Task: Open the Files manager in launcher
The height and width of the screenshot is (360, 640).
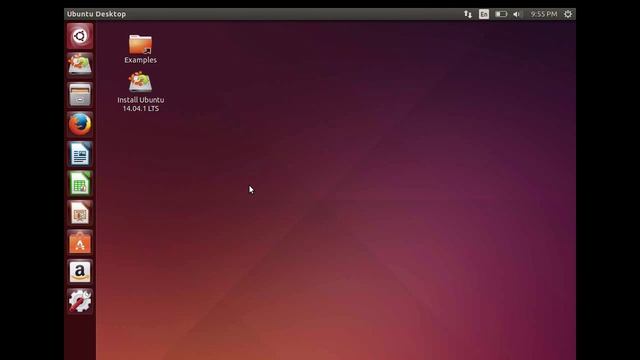Action: (x=80, y=95)
